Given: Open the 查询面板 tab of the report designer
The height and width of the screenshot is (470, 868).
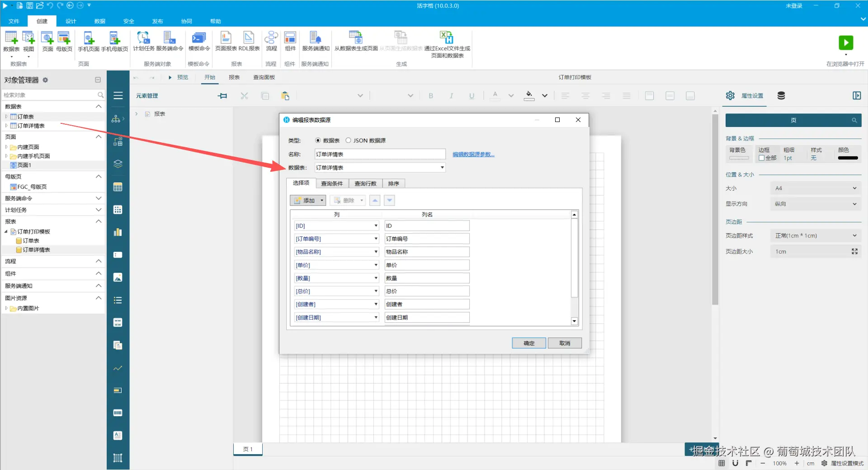Looking at the screenshot, I should click(x=264, y=77).
